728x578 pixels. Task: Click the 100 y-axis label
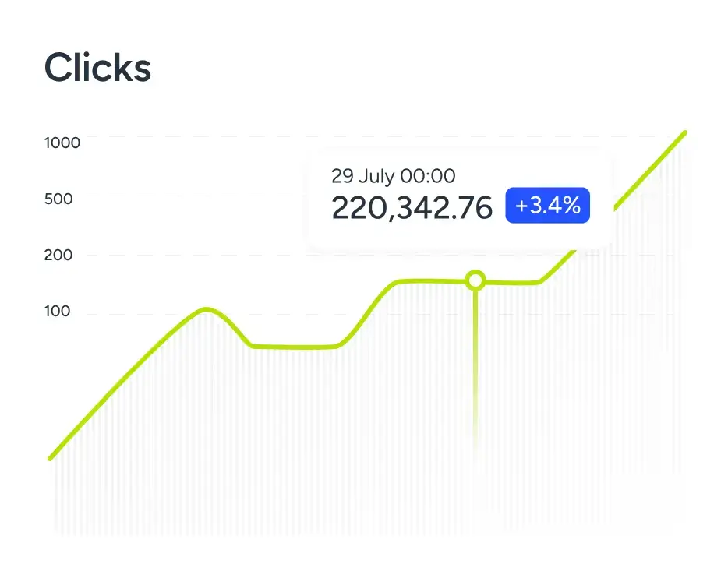pos(58,311)
